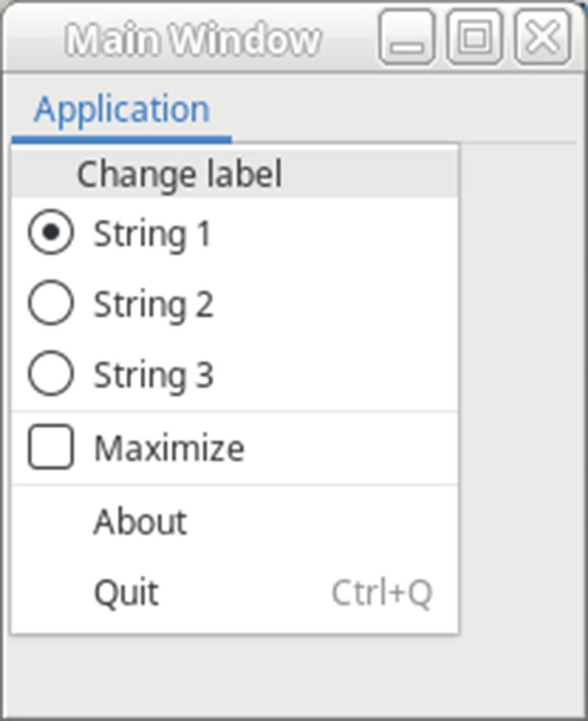Image resolution: width=588 pixels, height=721 pixels.
Task: Select the String 1 radio circle
Action: pyautogui.click(x=51, y=233)
